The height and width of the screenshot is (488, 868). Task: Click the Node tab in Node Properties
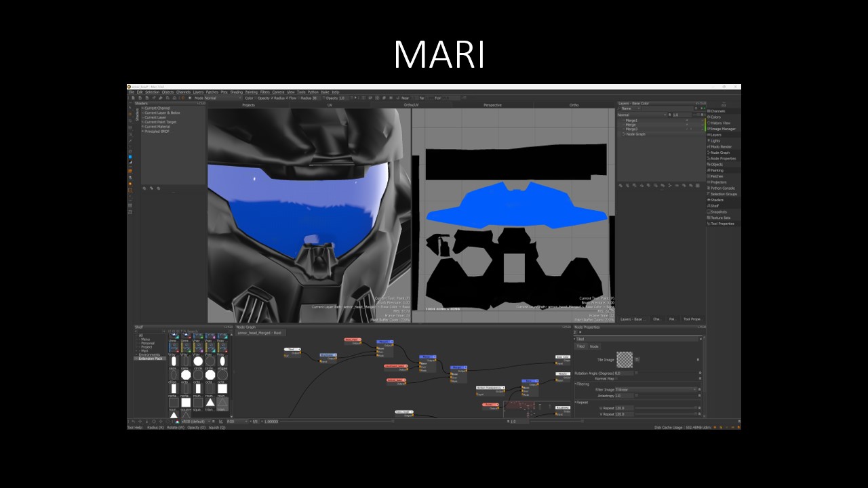(x=594, y=346)
